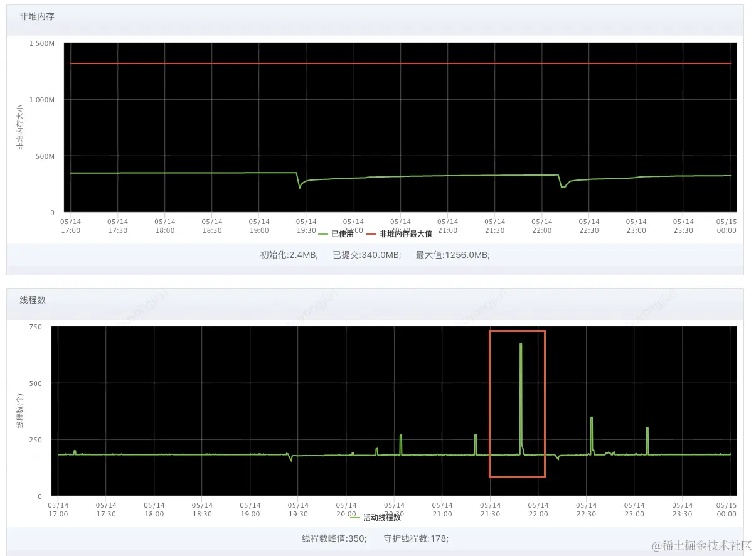Click the 21:00 label under thread chart
Screen dimensions: 756x556
click(x=442, y=510)
